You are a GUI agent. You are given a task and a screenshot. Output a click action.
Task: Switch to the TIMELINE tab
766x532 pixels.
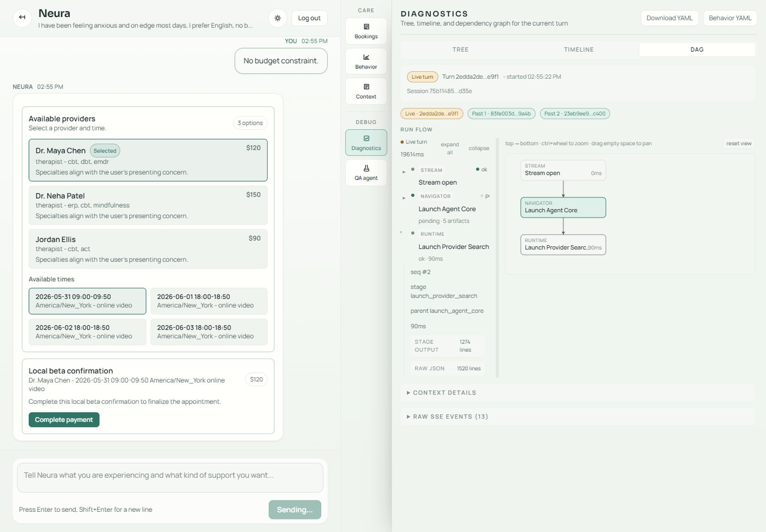[x=578, y=49]
